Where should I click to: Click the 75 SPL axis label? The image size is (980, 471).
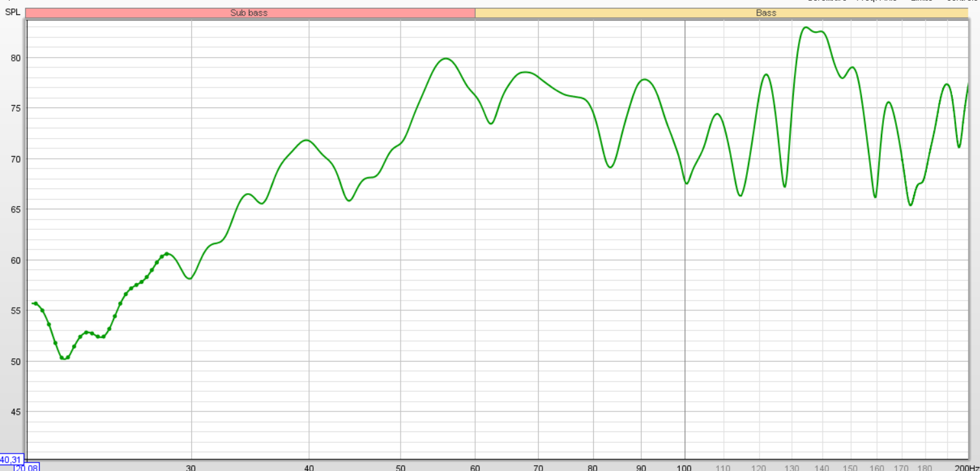(x=16, y=108)
